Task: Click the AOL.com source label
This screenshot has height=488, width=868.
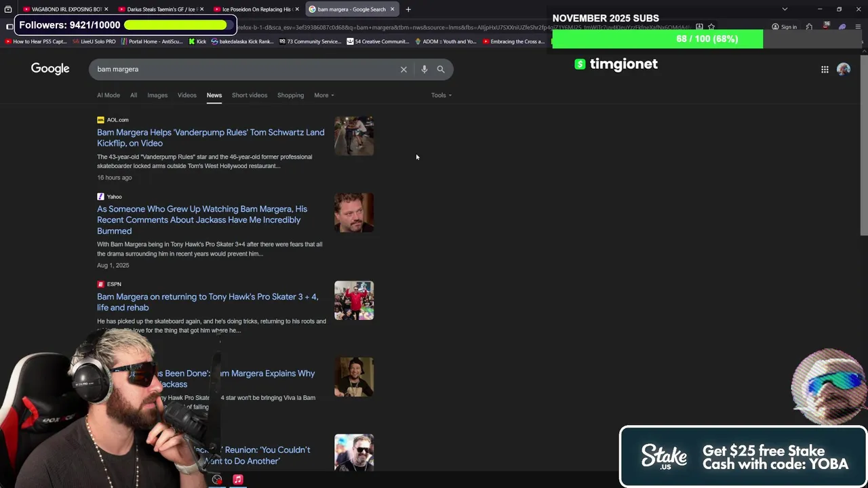Action: point(117,120)
